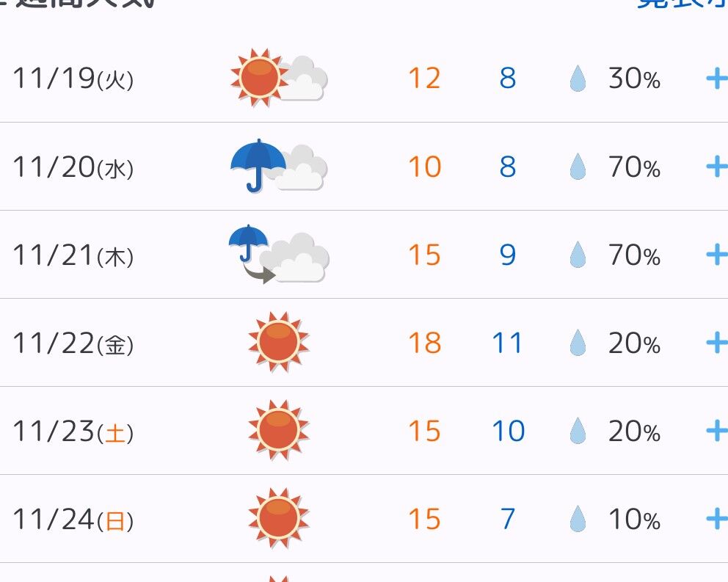This screenshot has width=728, height=582.
Task: Click the sunny icon for 11/24
Action: 279,519
